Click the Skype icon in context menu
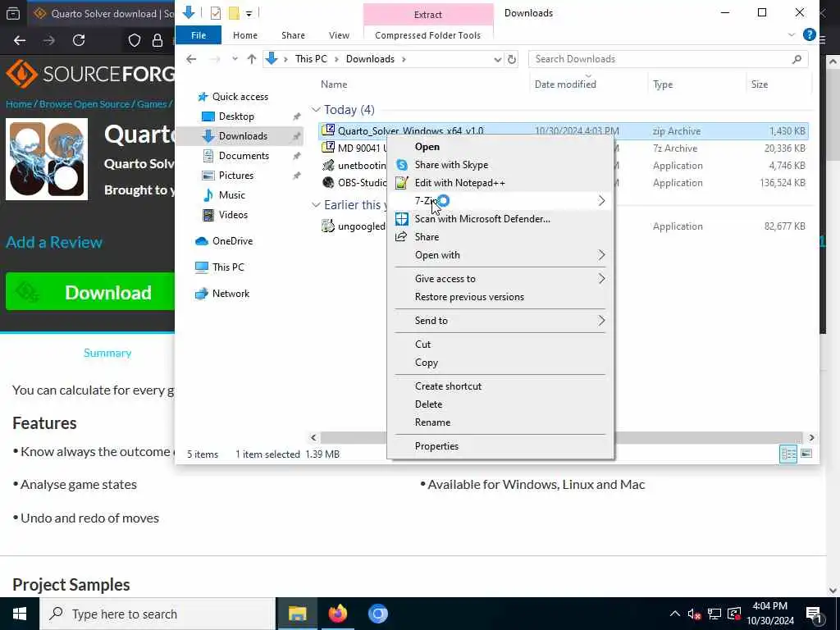 (402, 165)
